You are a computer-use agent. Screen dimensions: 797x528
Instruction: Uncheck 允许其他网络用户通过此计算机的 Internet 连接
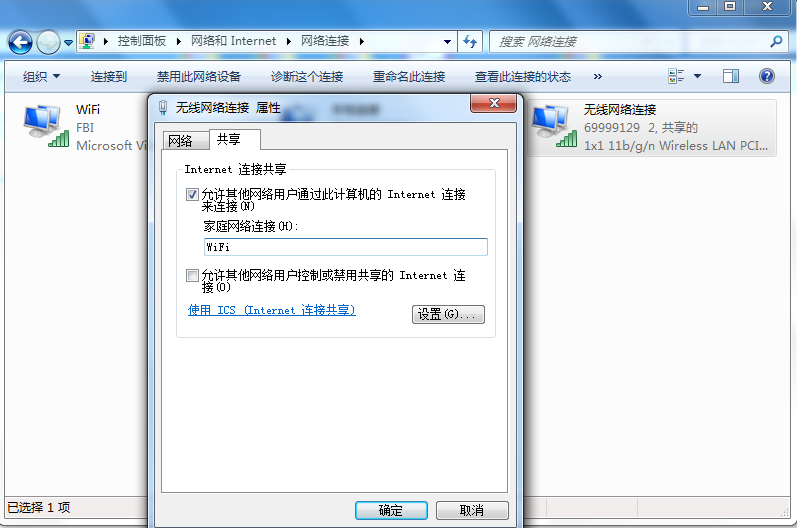coord(192,194)
